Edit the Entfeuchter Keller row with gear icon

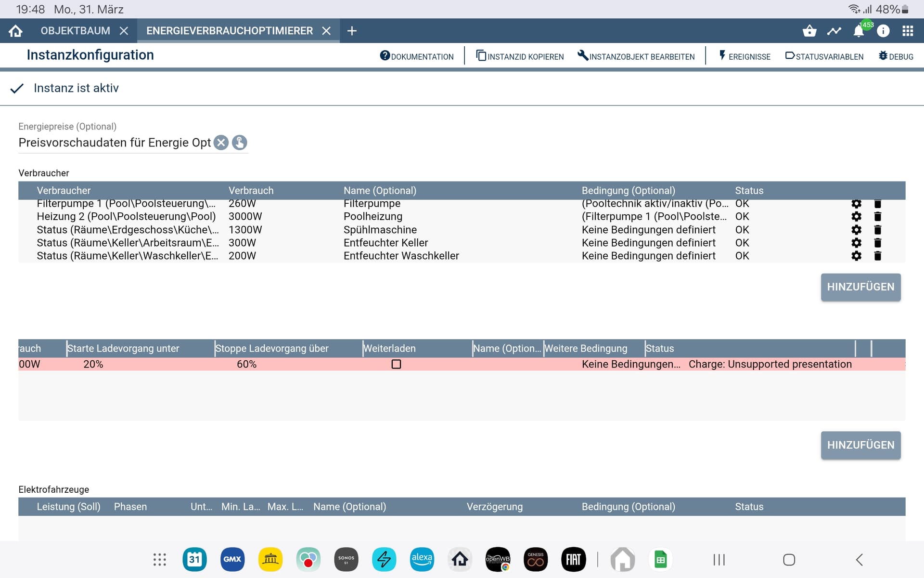(x=856, y=243)
